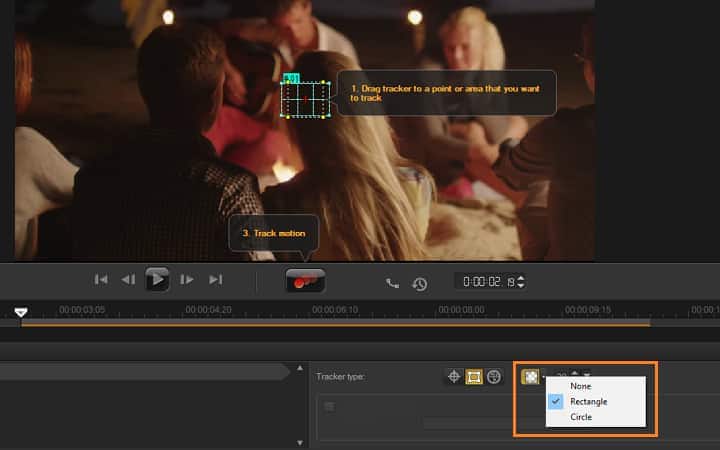Select the point tracker type icon
This screenshot has height=450, width=720.
tap(454, 377)
